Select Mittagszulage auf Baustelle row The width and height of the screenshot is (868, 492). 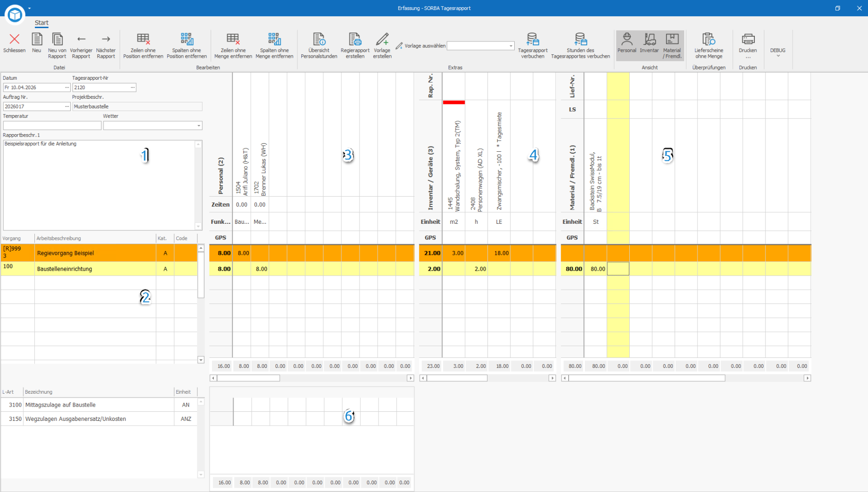[99, 405]
